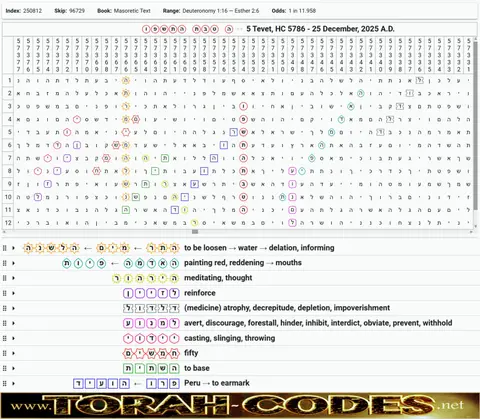Screen dimensions: 480x419
Task: Select grid row number 10
Action: pyautogui.click(x=8, y=197)
